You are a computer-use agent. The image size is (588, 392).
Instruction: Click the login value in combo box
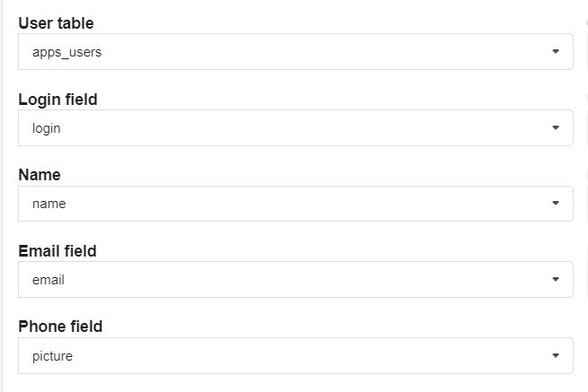47,128
